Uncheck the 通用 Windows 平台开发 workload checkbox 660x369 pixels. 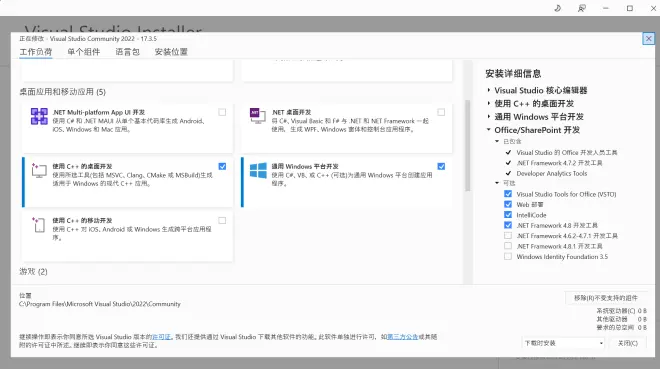[x=441, y=167]
